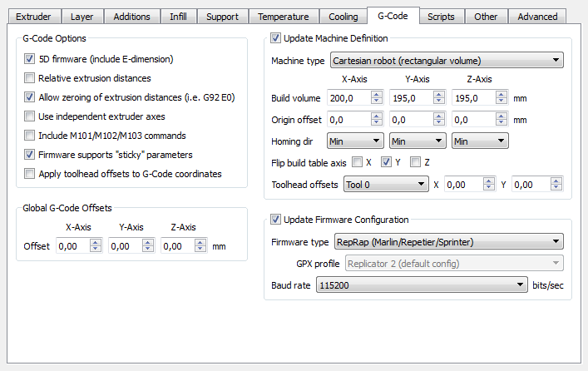
Task: Select the Advanced tab
Action: [537, 16]
